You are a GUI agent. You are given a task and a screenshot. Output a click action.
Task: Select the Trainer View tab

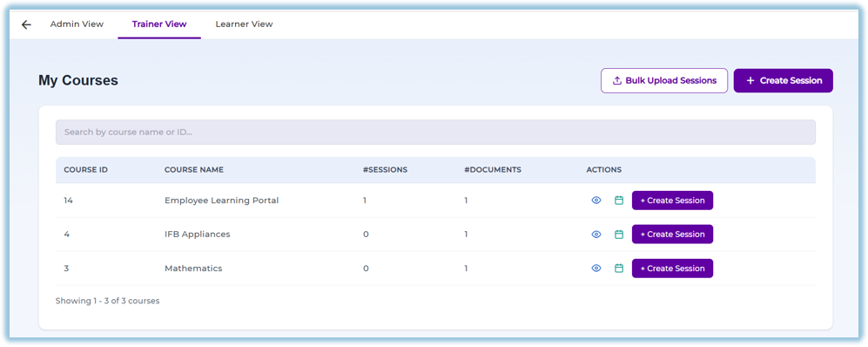pyautogui.click(x=159, y=24)
